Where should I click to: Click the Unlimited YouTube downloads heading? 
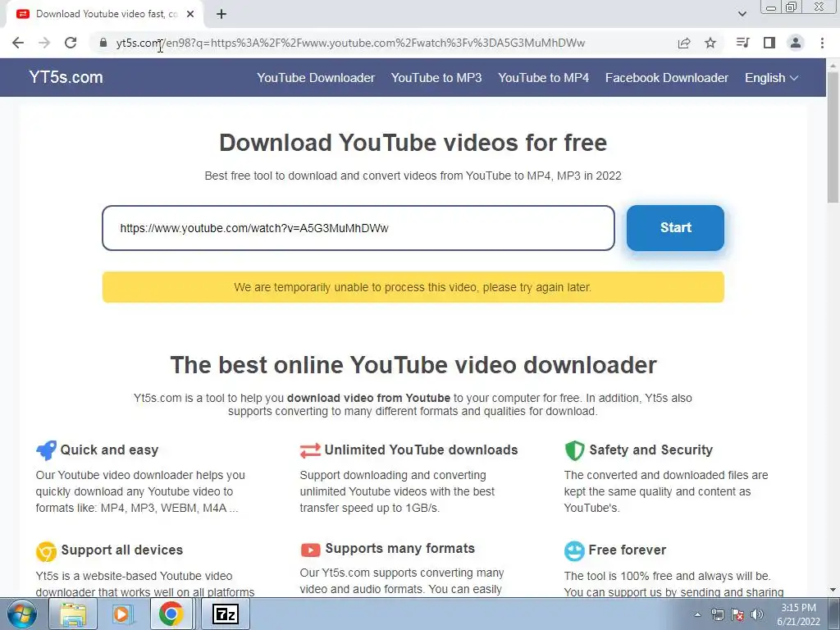(x=421, y=450)
